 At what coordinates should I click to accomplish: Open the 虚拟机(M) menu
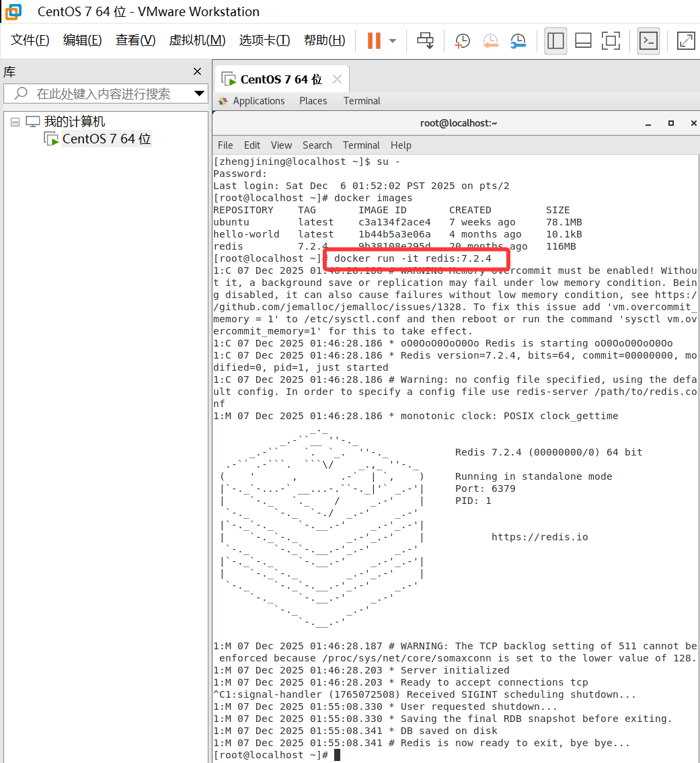click(197, 40)
